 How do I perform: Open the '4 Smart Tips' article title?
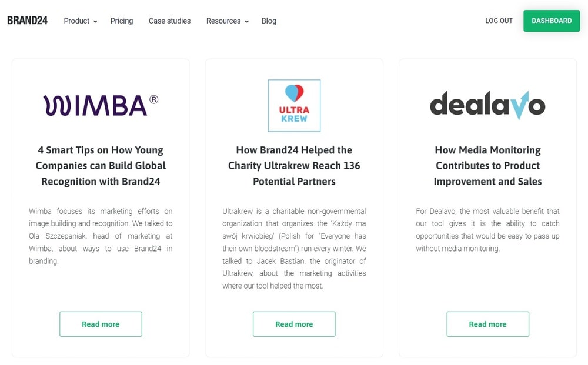101,166
